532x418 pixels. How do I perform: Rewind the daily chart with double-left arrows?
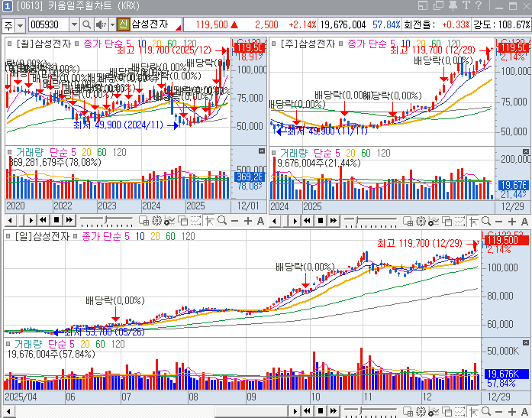tap(307, 411)
